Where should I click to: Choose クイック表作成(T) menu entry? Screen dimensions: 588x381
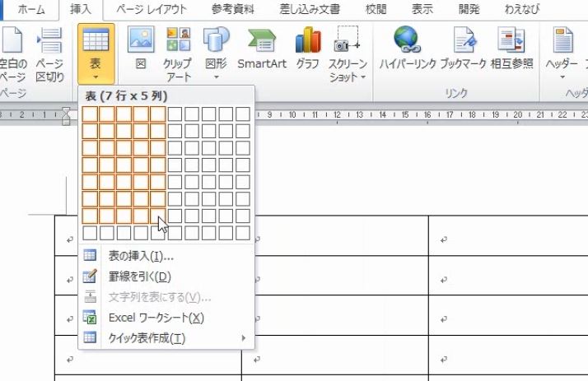click(x=166, y=338)
